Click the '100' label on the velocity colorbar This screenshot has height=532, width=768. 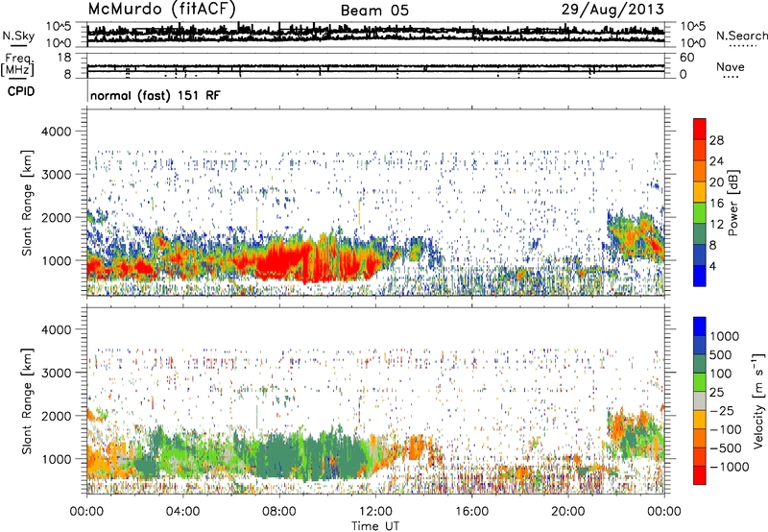(721, 374)
